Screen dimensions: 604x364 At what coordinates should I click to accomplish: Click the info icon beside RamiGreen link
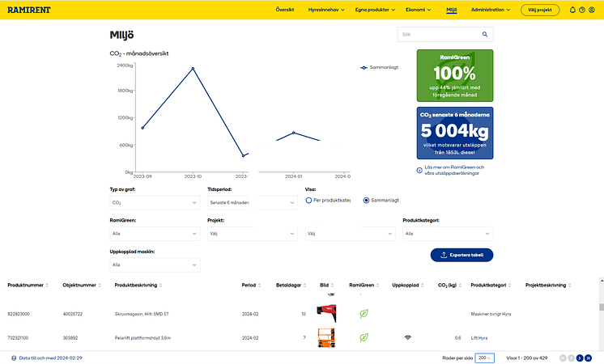[419, 170]
